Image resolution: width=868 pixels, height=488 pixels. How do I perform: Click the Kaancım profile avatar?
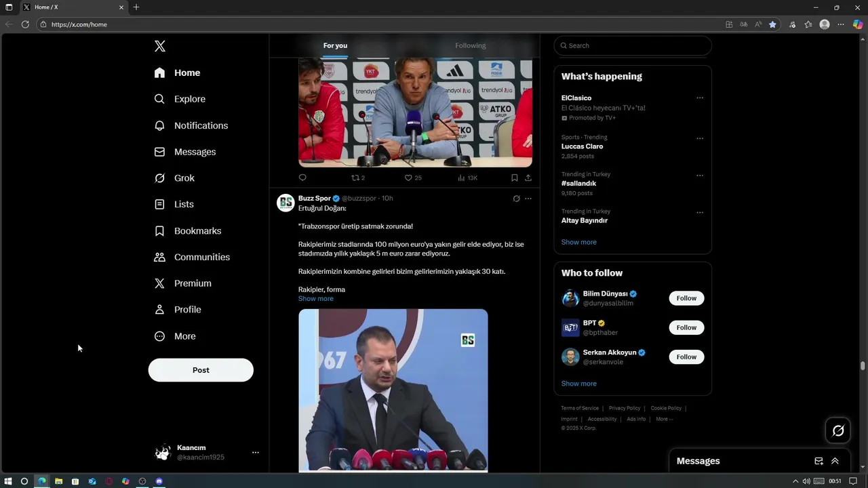click(x=163, y=452)
